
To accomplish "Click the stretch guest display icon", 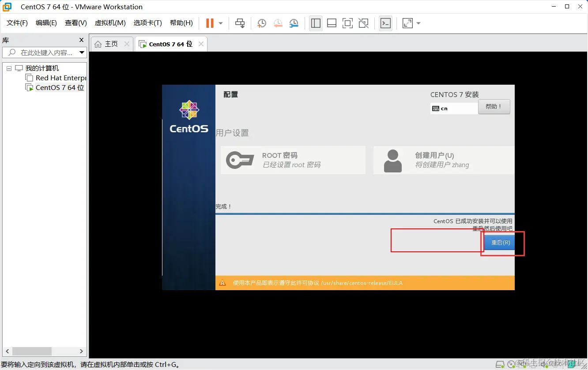I will coord(407,23).
